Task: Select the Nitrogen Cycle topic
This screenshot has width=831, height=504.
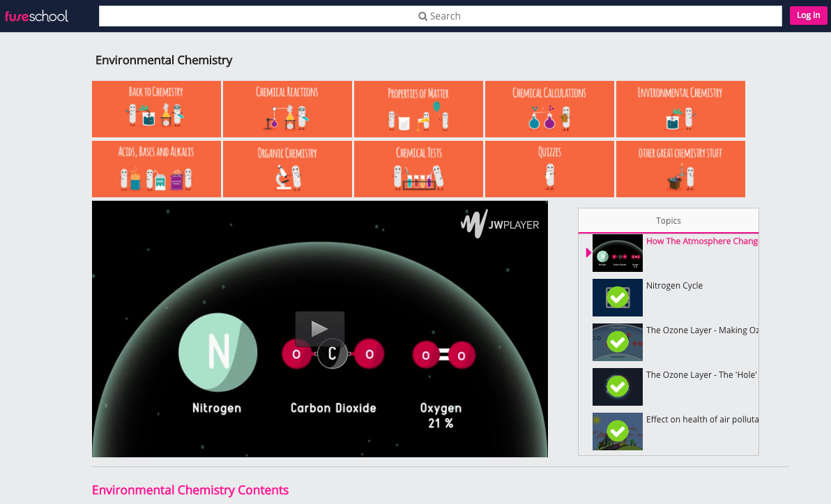Action: coord(674,286)
